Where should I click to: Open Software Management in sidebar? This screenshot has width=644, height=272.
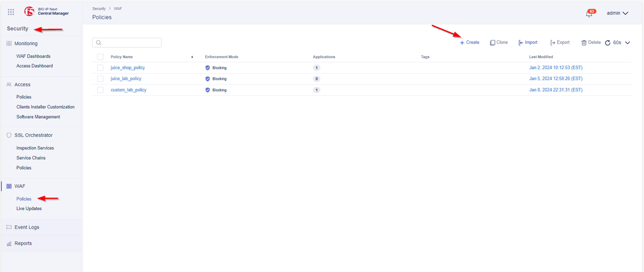click(38, 117)
